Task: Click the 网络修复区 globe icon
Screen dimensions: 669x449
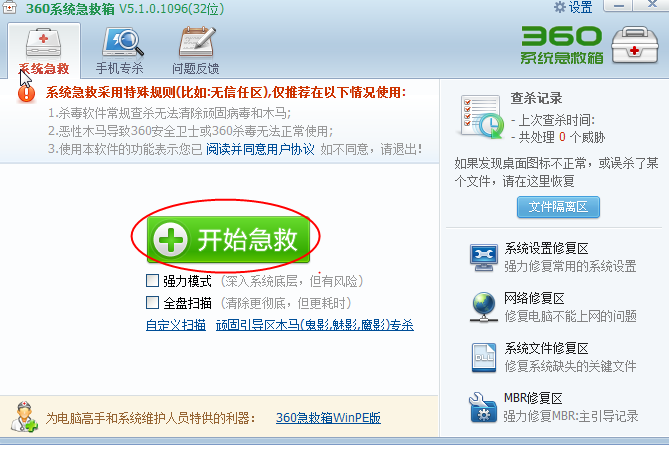Action: pos(483,307)
